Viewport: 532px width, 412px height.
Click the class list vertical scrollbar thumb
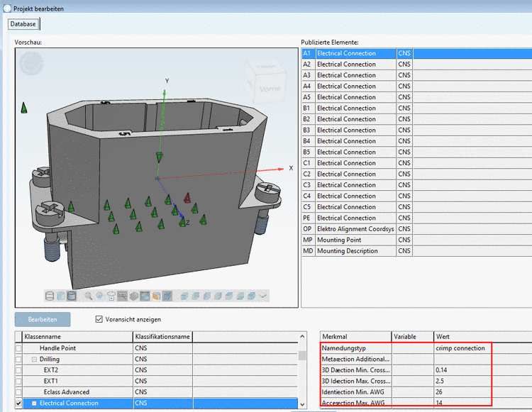coord(303,355)
